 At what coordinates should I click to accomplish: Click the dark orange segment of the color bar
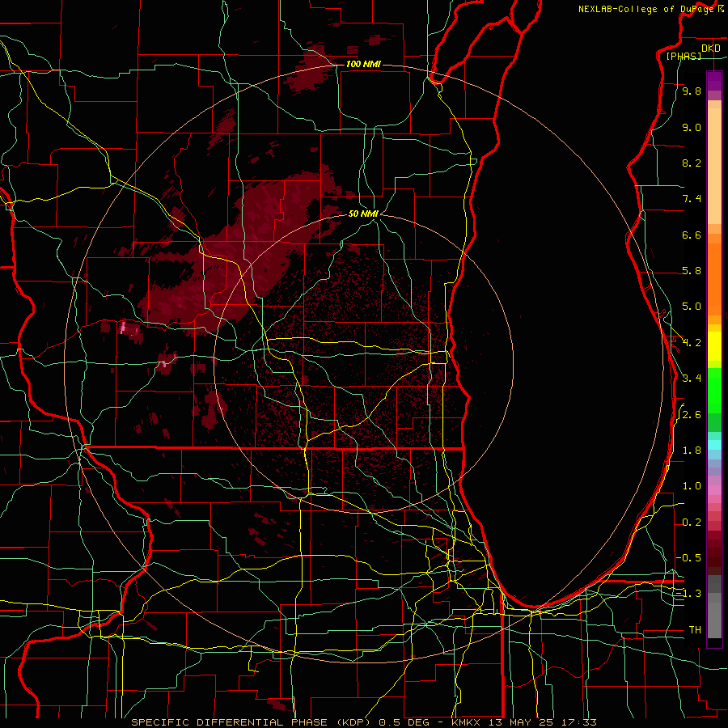pos(714,280)
